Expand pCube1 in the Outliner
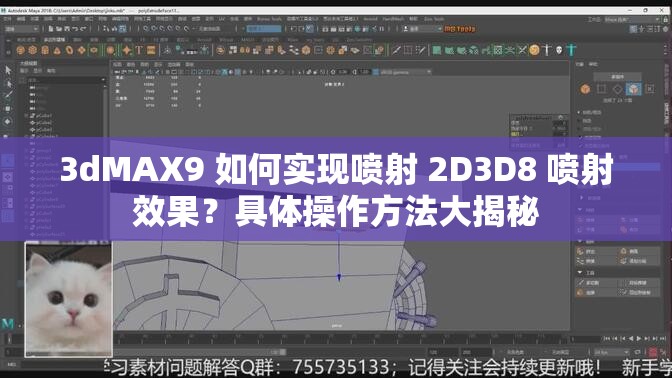This screenshot has width=672, height=378. click(27, 116)
